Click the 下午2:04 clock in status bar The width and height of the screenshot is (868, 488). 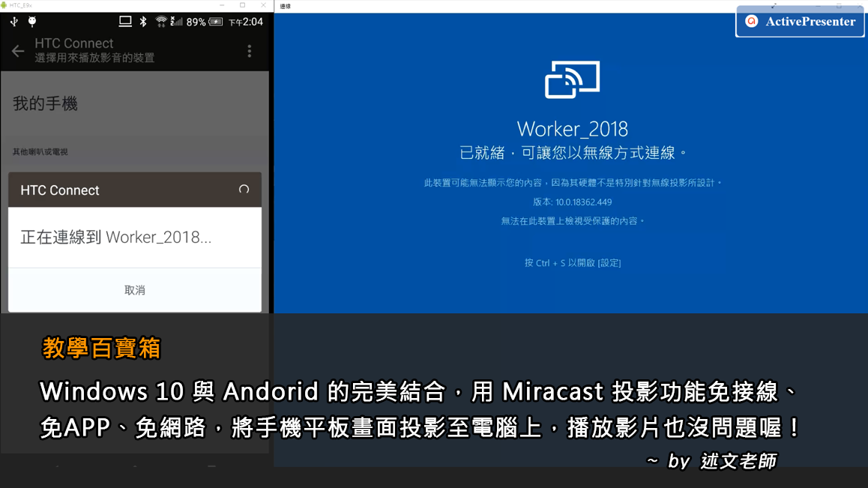246,22
